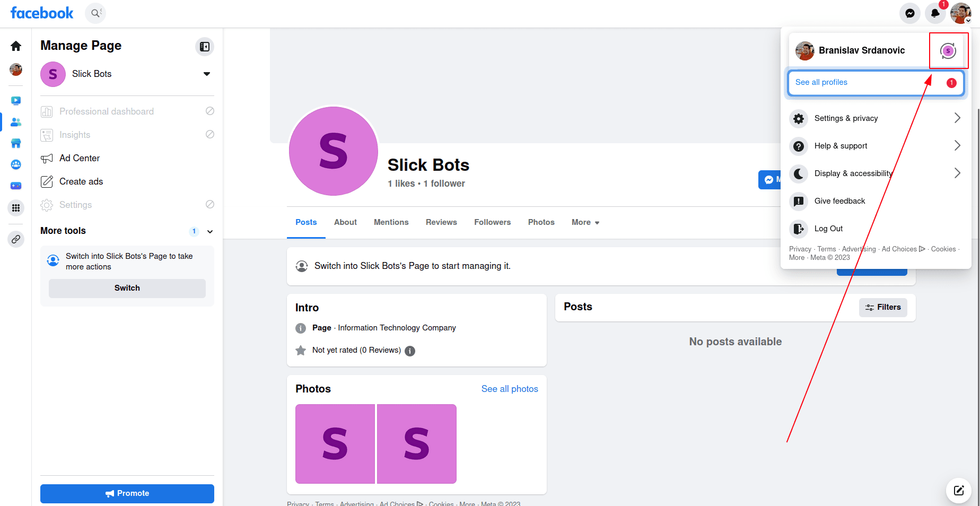
Task: Switch to the Reviews tab
Action: click(441, 222)
